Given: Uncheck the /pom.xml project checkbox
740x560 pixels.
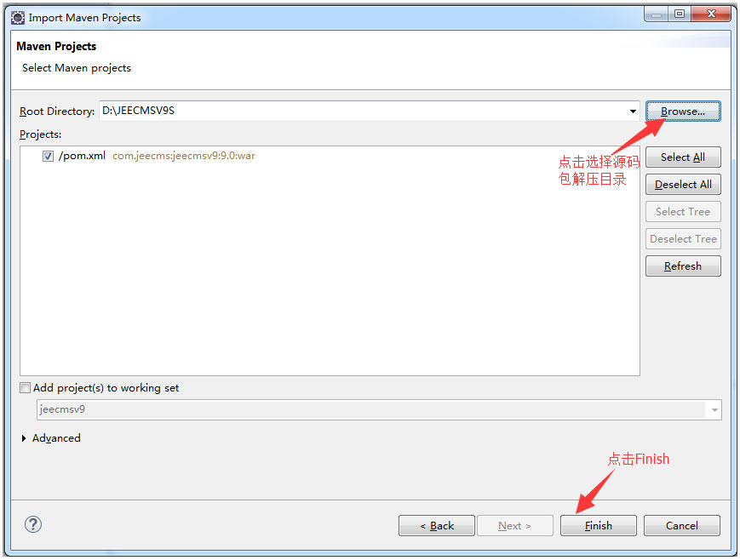Looking at the screenshot, I should (49, 157).
